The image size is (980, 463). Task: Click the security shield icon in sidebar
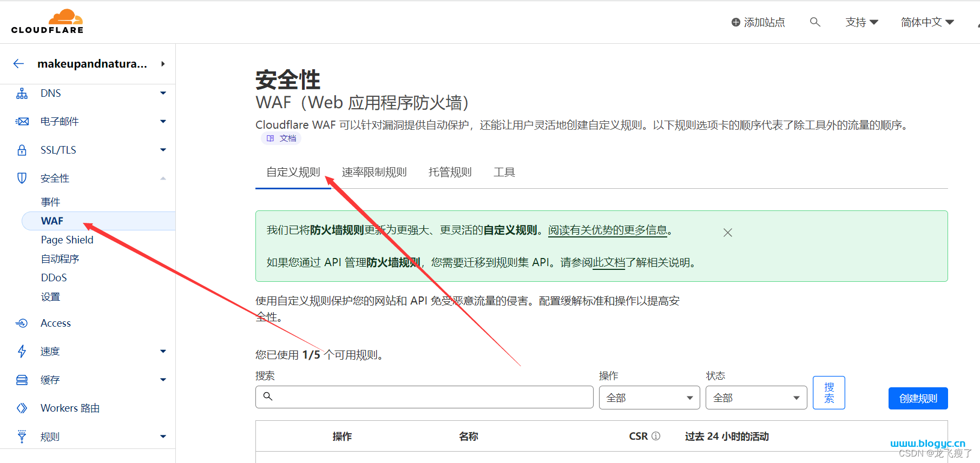click(x=22, y=178)
